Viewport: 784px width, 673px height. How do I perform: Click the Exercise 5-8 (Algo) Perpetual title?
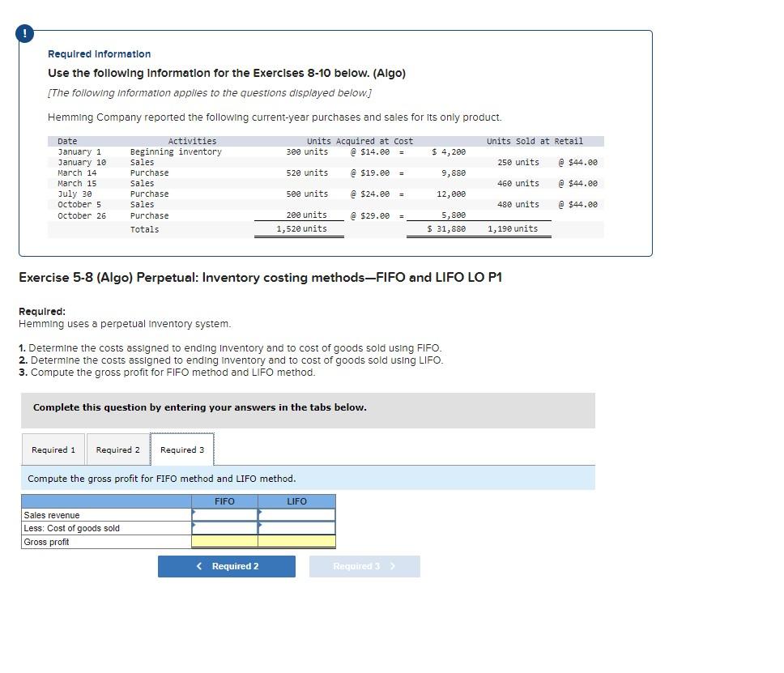(x=260, y=278)
